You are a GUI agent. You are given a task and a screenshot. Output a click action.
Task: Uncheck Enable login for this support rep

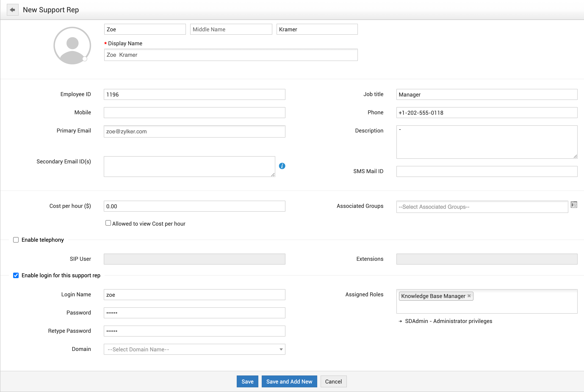[x=16, y=276]
